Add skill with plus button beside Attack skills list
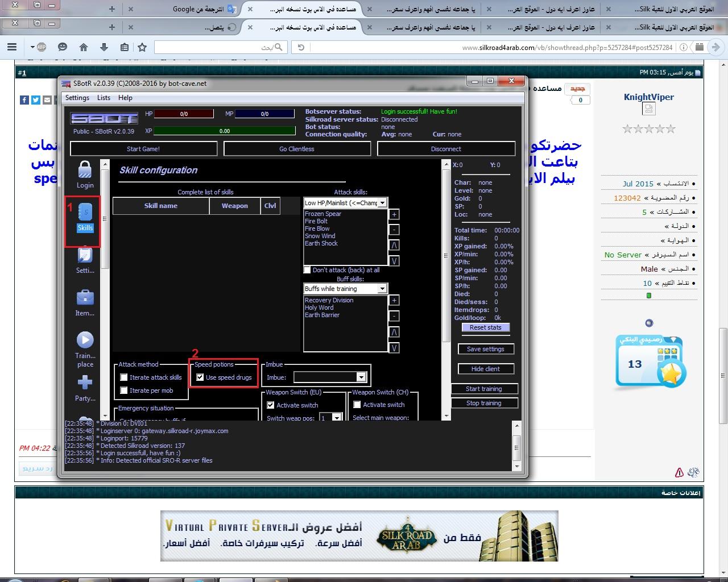The width and height of the screenshot is (728, 582). (394, 214)
